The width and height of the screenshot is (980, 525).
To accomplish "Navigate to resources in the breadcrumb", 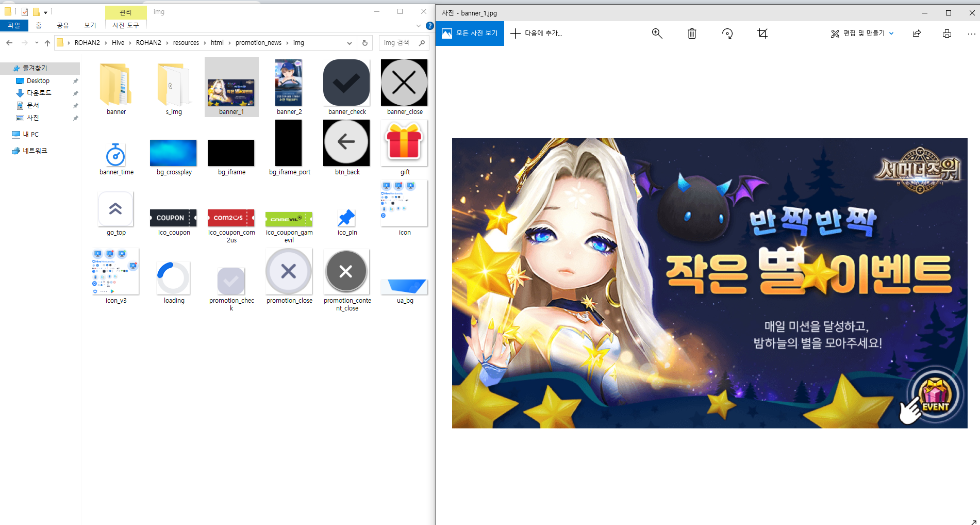I will (x=186, y=43).
